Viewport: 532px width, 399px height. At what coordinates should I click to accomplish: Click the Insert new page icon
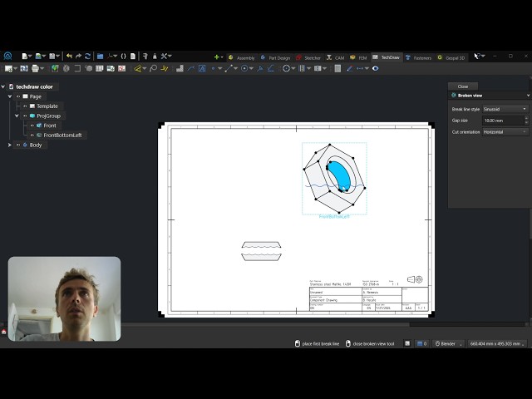click(x=8, y=68)
